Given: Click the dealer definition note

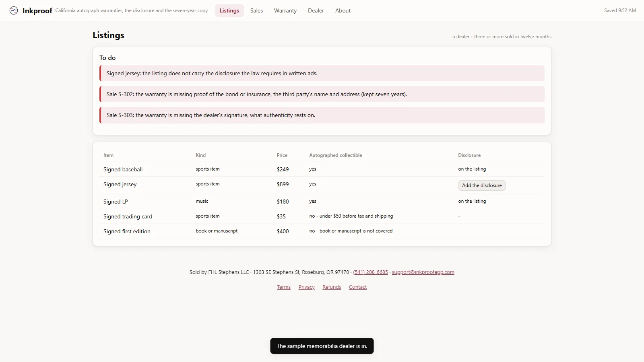Looking at the screenshot, I should point(502,37).
